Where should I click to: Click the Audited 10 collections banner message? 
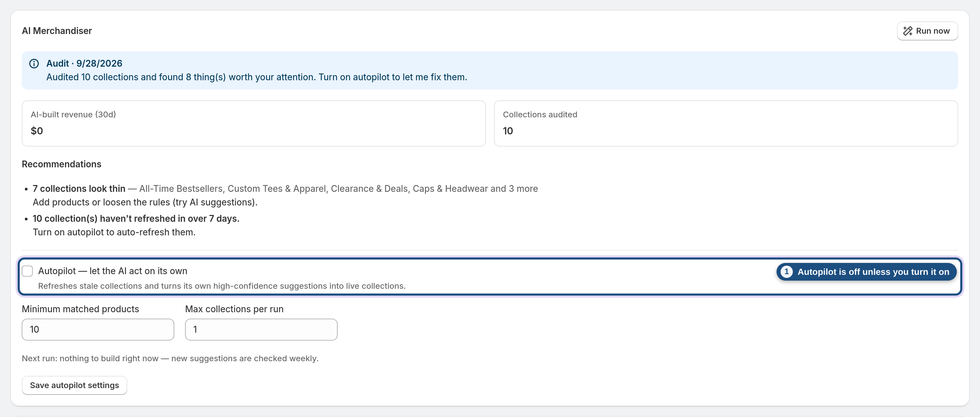click(257, 77)
